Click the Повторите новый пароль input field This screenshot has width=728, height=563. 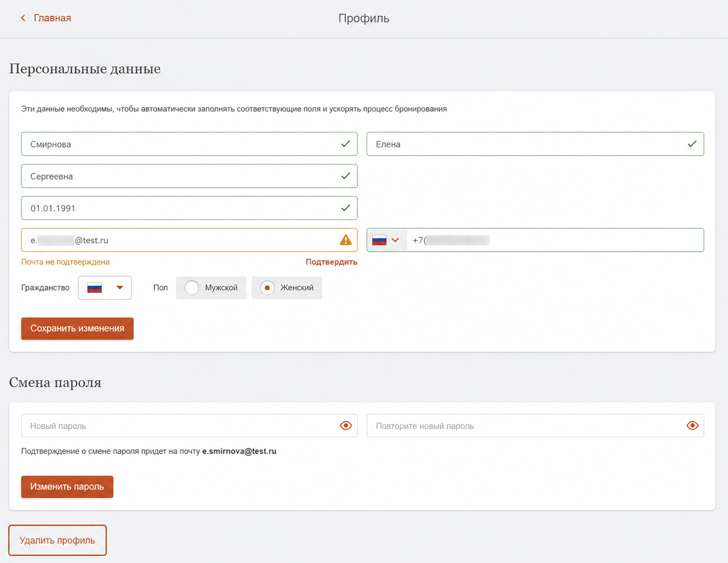(535, 426)
